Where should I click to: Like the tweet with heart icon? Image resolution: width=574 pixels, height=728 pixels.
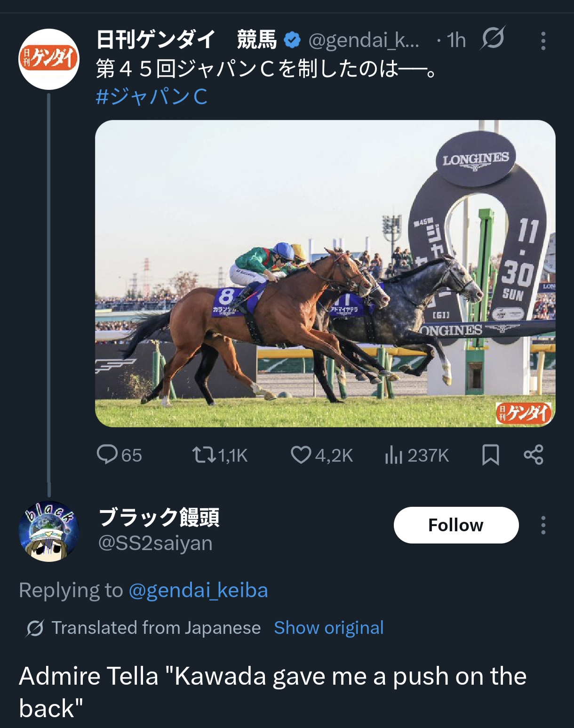[301, 455]
